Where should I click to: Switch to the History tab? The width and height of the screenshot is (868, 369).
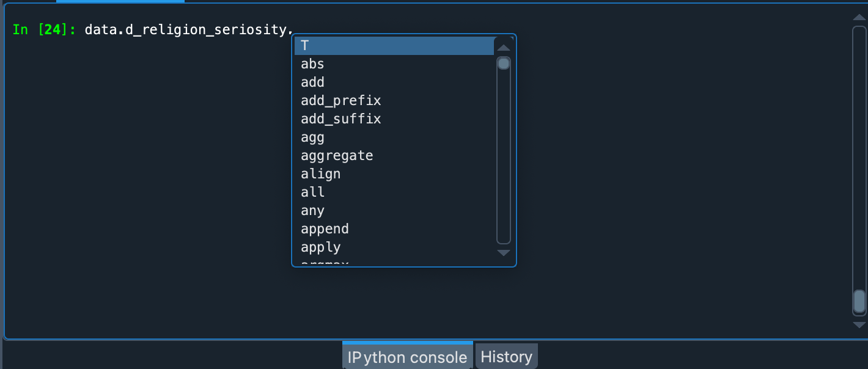506,356
